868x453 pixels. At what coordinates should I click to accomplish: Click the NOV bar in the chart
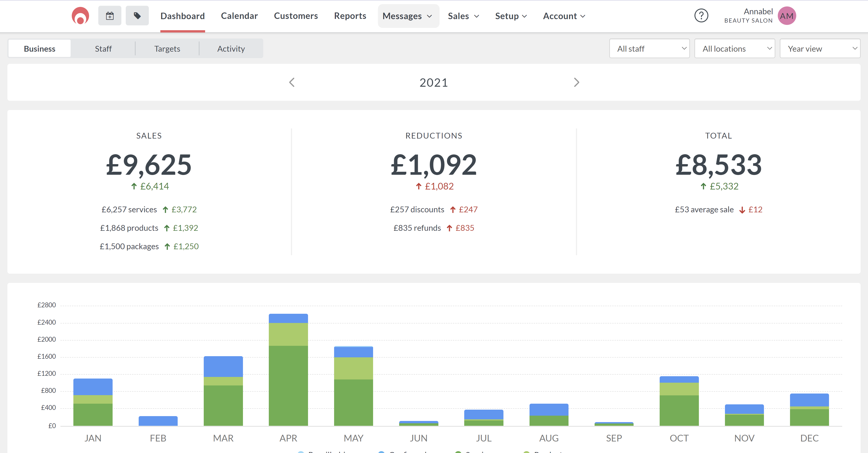[x=744, y=415]
